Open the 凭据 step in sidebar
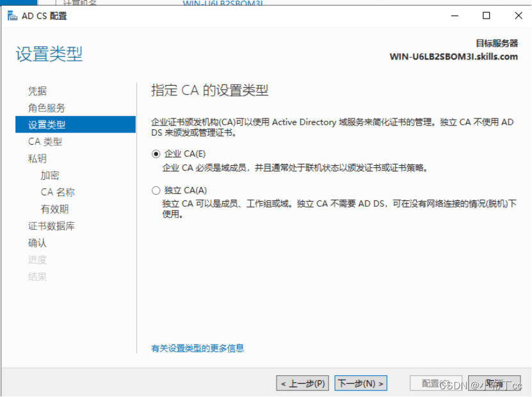 coord(37,91)
